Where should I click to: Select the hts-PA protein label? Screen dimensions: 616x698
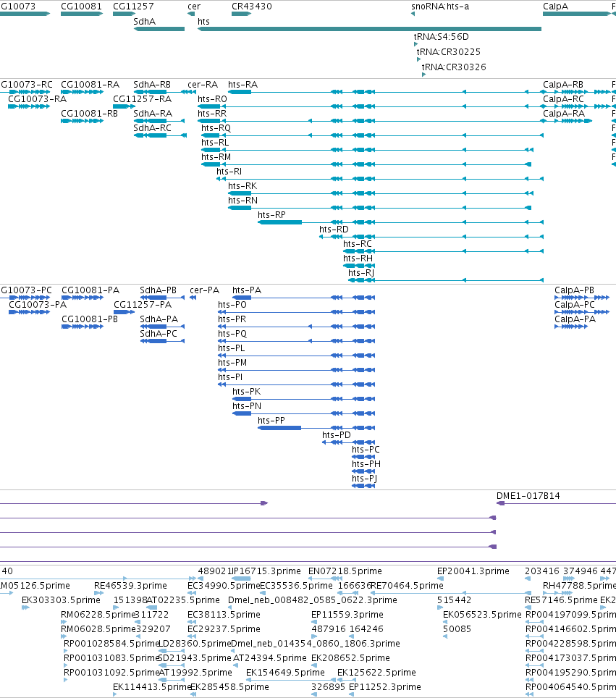point(247,290)
